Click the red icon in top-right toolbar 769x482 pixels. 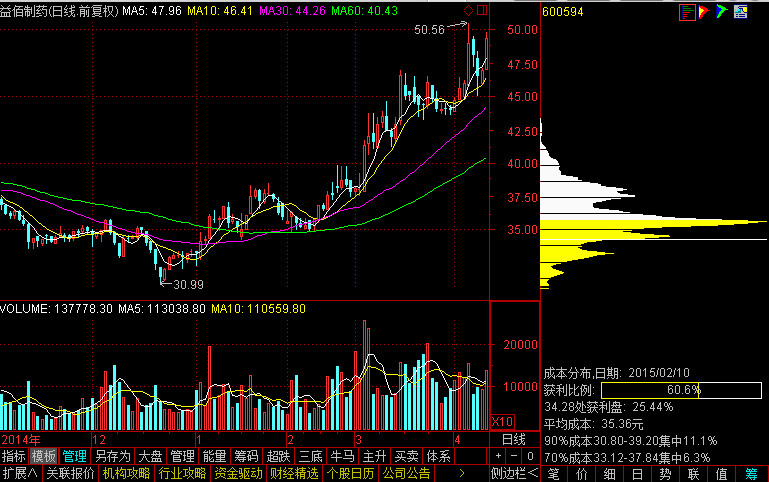click(x=687, y=12)
